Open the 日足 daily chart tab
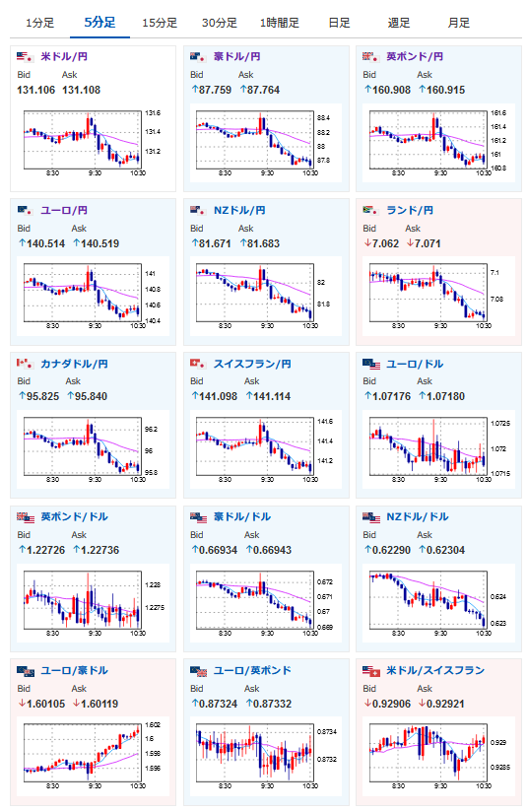 339,23
